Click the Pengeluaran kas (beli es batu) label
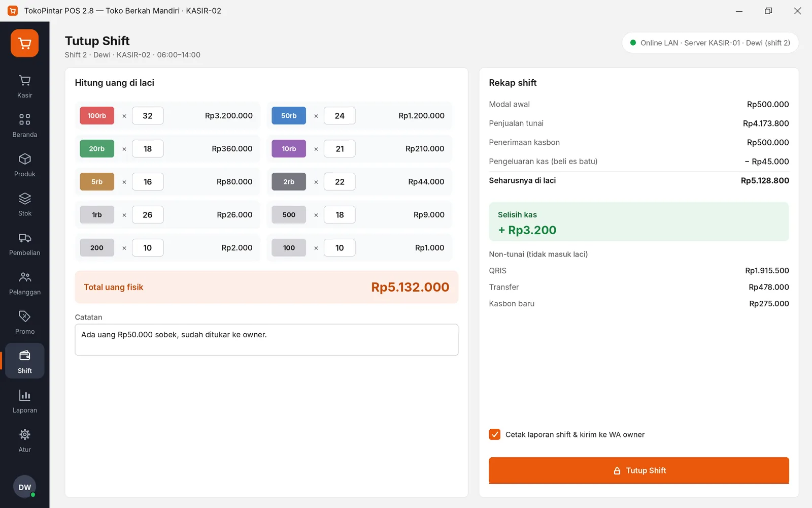This screenshot has height=508, width=812. (x=543, y=162)
